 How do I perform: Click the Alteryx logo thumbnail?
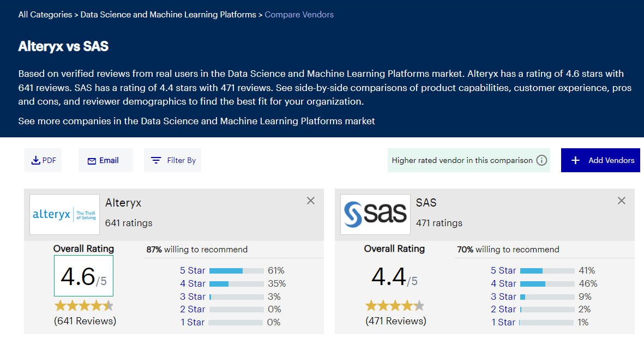64,214
